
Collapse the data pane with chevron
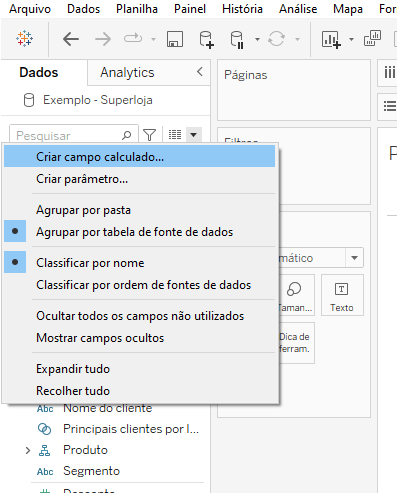200,72
